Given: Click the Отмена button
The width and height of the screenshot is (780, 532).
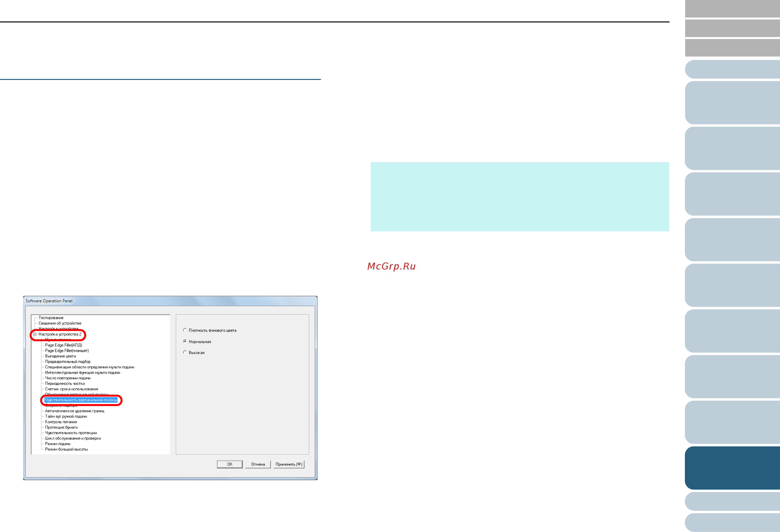Looking at the screenshot, I should (258, 464).
